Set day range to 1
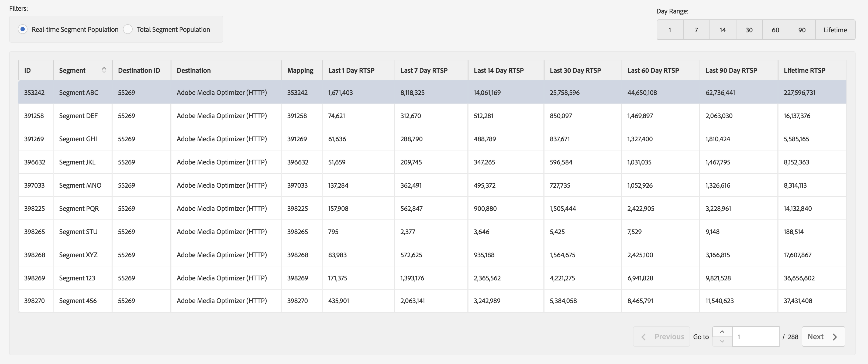 (x=670, y=30)
